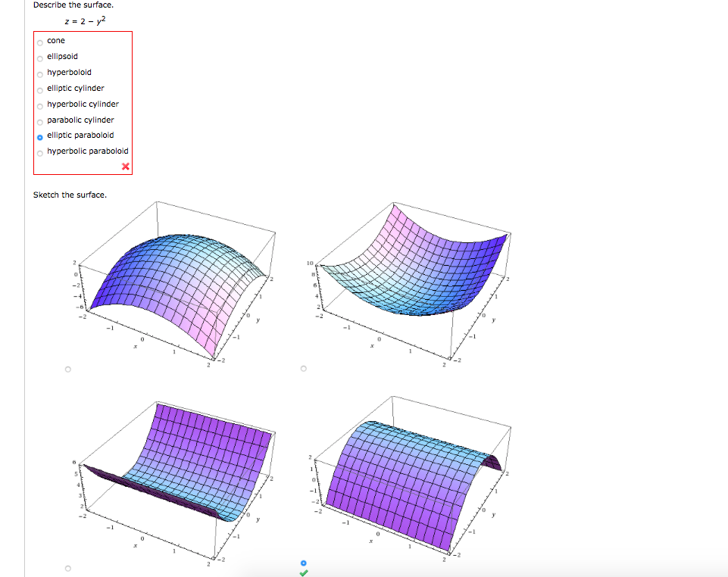Screen dimensions: 728x577
Task: Choose the hyperbolic cylinder option
Action: coord(39,105)
